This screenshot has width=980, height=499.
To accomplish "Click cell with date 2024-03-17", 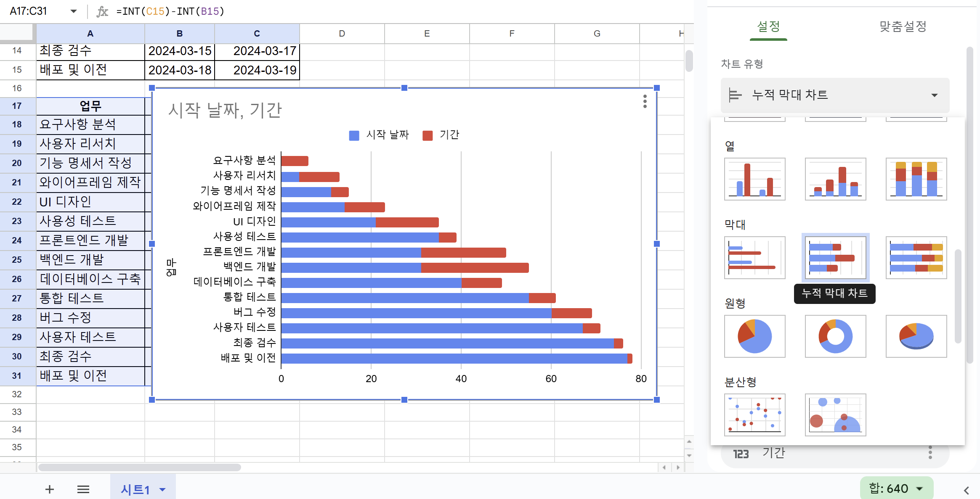I will pos(257,51).
